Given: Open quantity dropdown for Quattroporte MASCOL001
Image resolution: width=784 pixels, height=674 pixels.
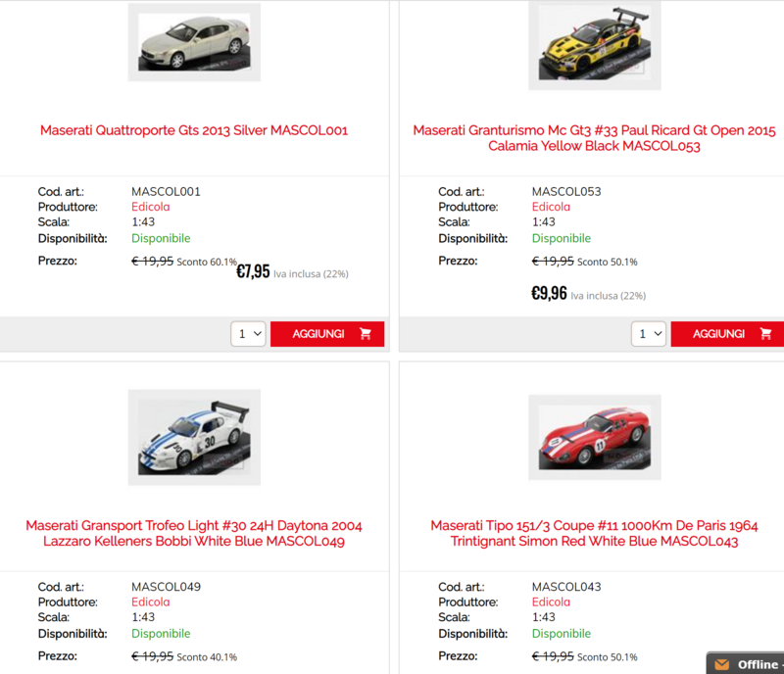Looking at the screenshot, I should (x=249, y=333).
